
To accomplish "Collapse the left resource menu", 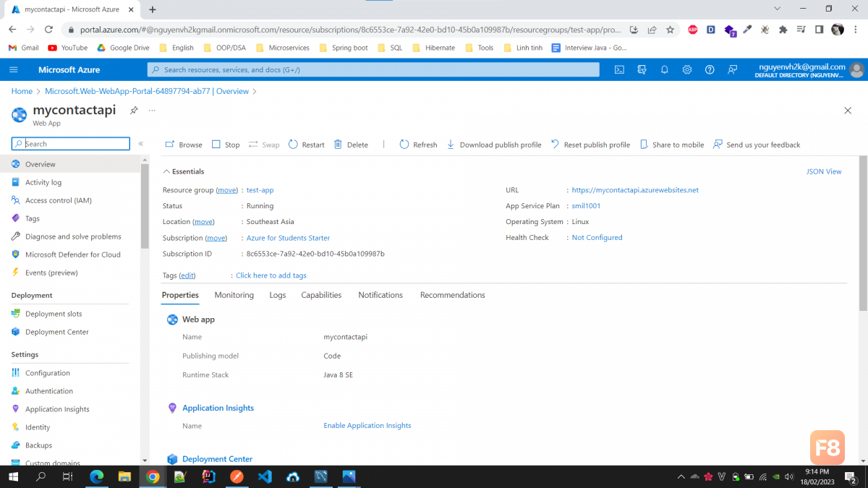I will click(141, 144).
